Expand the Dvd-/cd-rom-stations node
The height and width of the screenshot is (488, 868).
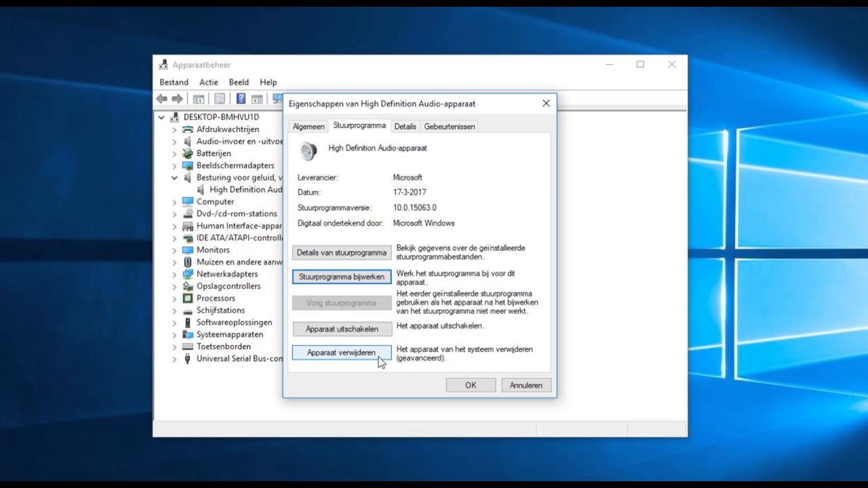point(174,213)
